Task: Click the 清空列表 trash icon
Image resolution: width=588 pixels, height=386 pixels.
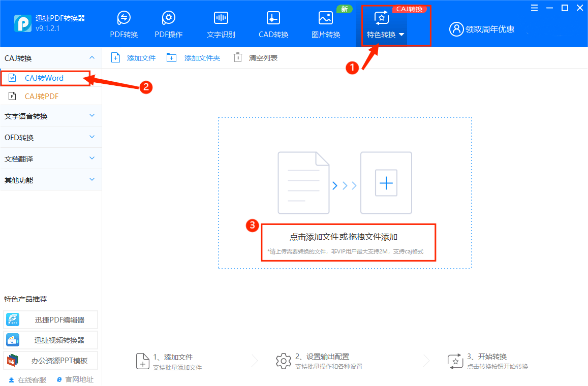Action: [238, 57]
